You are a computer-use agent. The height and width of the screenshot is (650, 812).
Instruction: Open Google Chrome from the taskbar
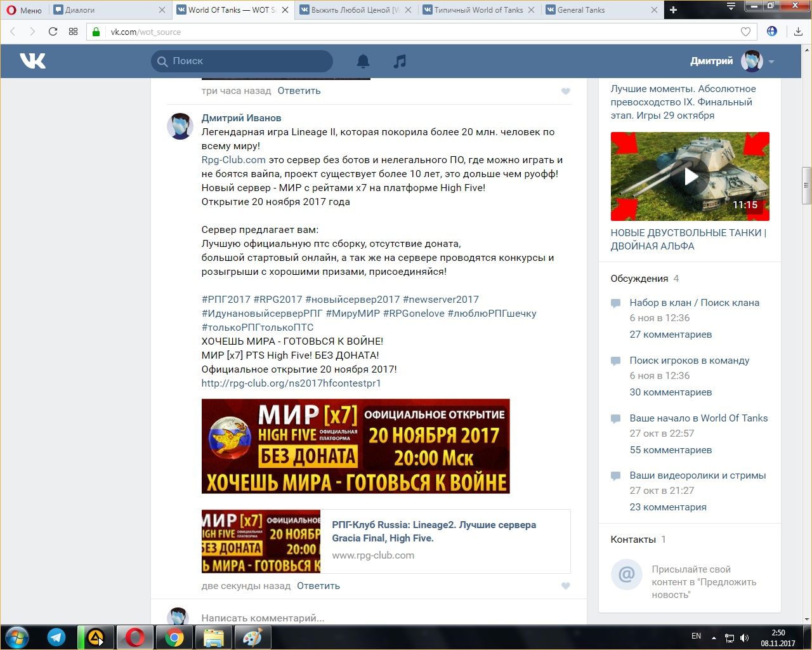174,637
